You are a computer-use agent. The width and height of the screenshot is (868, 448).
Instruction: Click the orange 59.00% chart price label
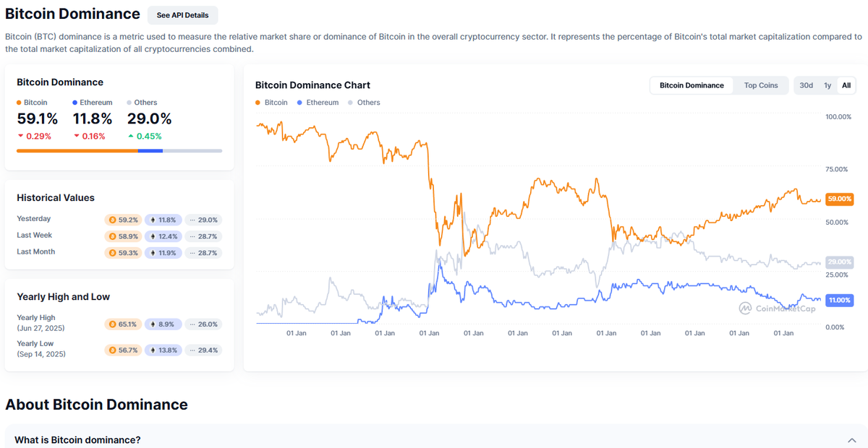click(840, 198)
